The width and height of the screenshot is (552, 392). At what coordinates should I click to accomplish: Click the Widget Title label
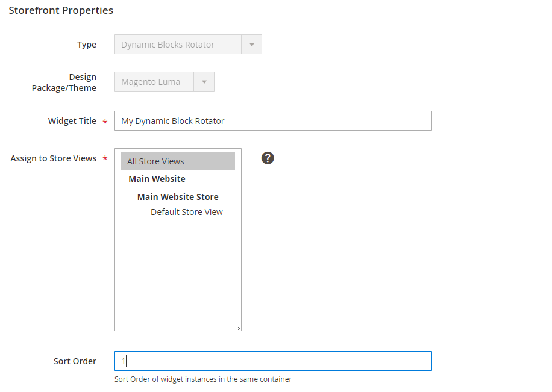pyautogui.click(x=72, y=121)
